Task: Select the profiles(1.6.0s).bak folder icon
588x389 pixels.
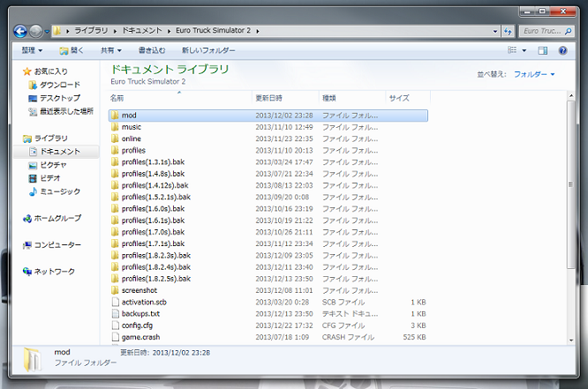Action: coord(115,208)
